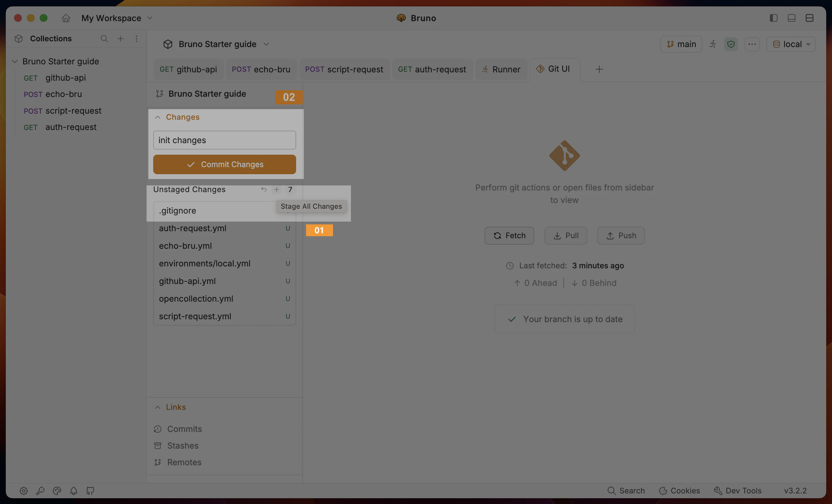The width and height of the screenshot is (832, 504).
Task: Open notifications bell in status bar
Action: (74, 491)
